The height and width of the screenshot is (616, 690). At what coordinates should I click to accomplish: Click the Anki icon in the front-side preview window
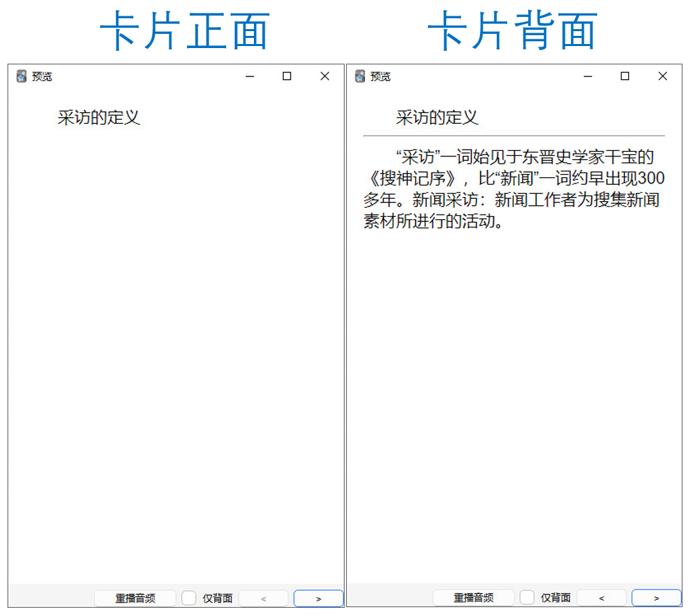pyautogui.click(x=21, y=76)
